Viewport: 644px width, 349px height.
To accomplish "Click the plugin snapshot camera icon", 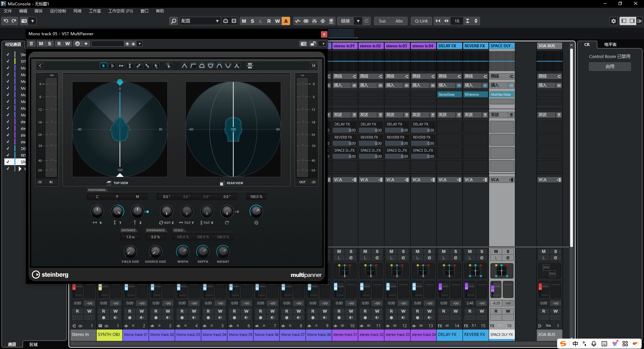I will [x=303, y=44].
